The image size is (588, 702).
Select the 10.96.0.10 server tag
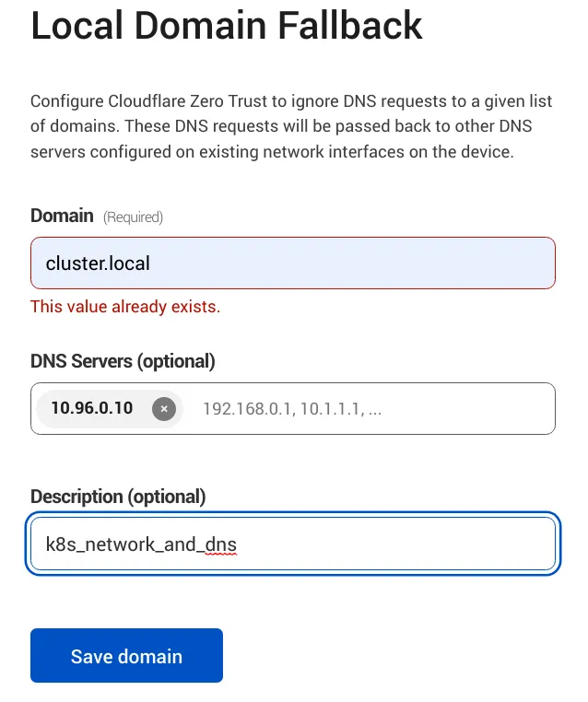[90, 408]
